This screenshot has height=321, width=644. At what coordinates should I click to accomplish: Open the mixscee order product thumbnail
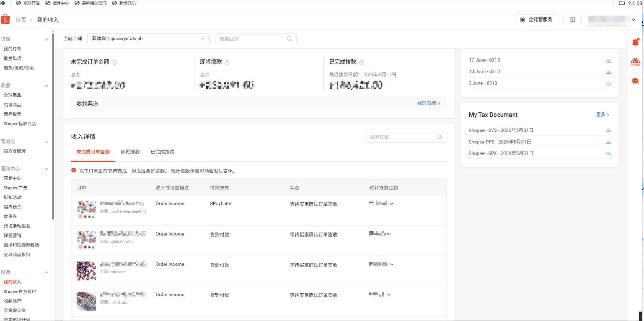[x=86, y=271]
